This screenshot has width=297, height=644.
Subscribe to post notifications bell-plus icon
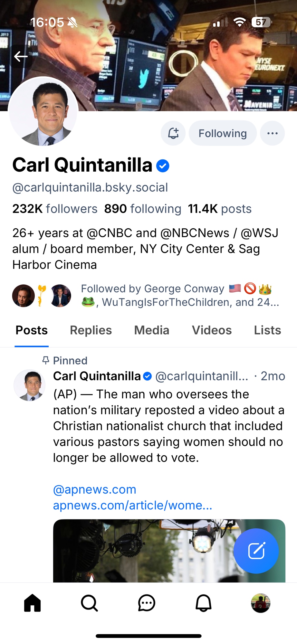(173, 133)
